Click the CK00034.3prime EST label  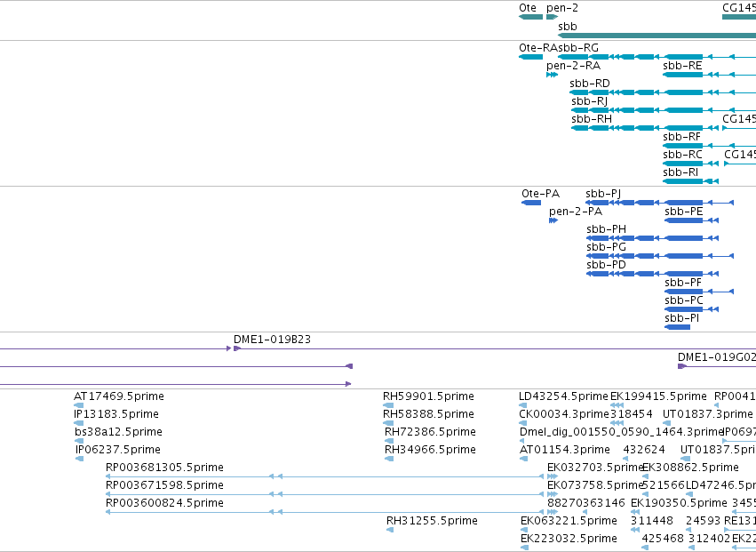(x=565, y=414)
